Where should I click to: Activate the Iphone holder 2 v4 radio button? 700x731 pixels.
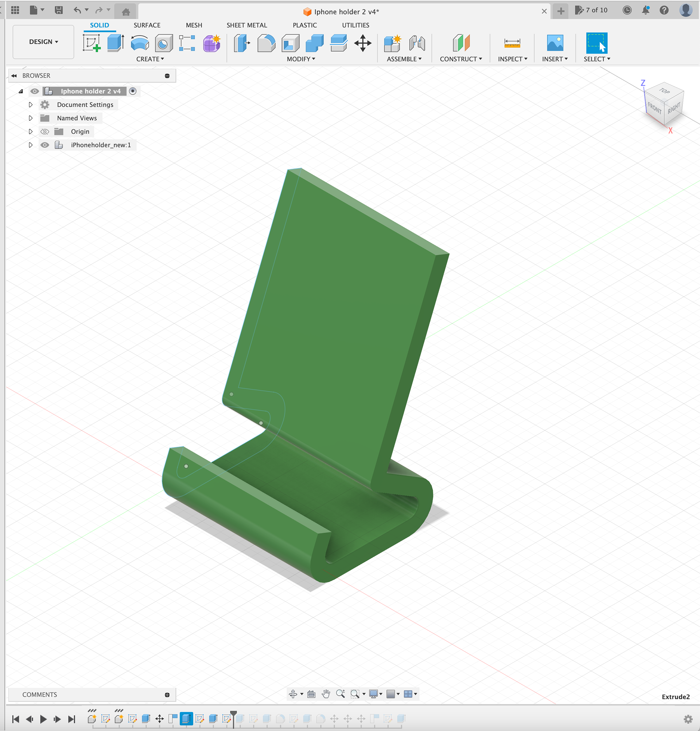(132, 91)
